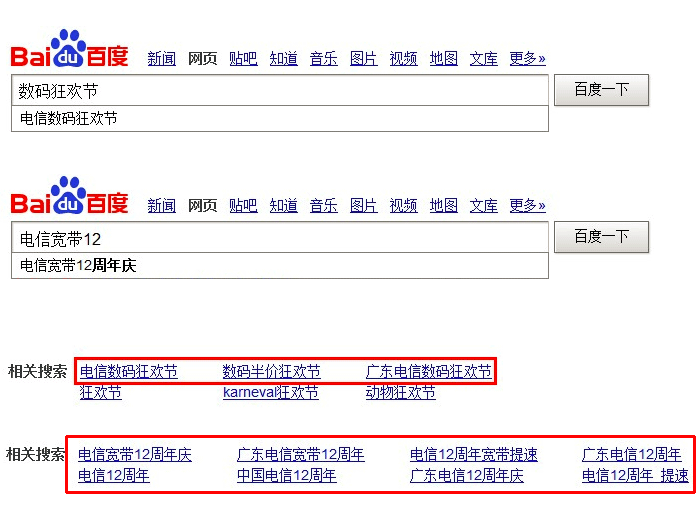Expand 更多» in upper Baidu bar
Viewport: 697px width, 523px height.
(528, 59)
